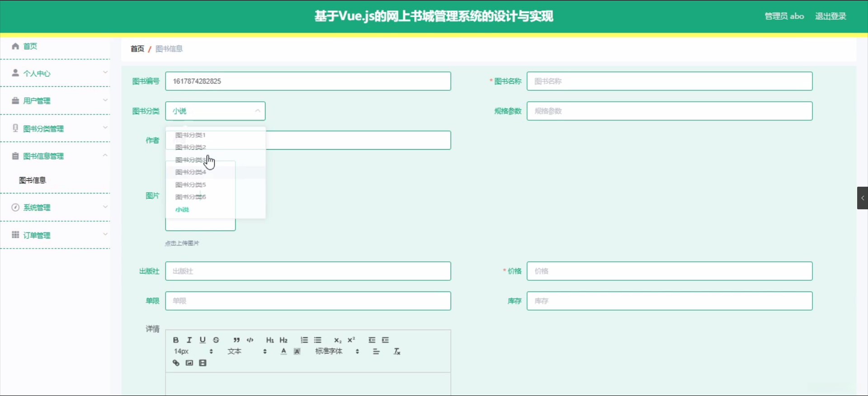Expand the 订单管理 sidebar menu chevron

pos(105,234)
